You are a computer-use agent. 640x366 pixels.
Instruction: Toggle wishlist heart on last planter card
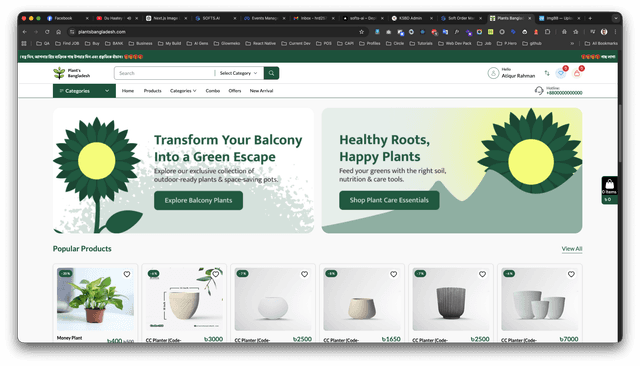click(571, 274)
